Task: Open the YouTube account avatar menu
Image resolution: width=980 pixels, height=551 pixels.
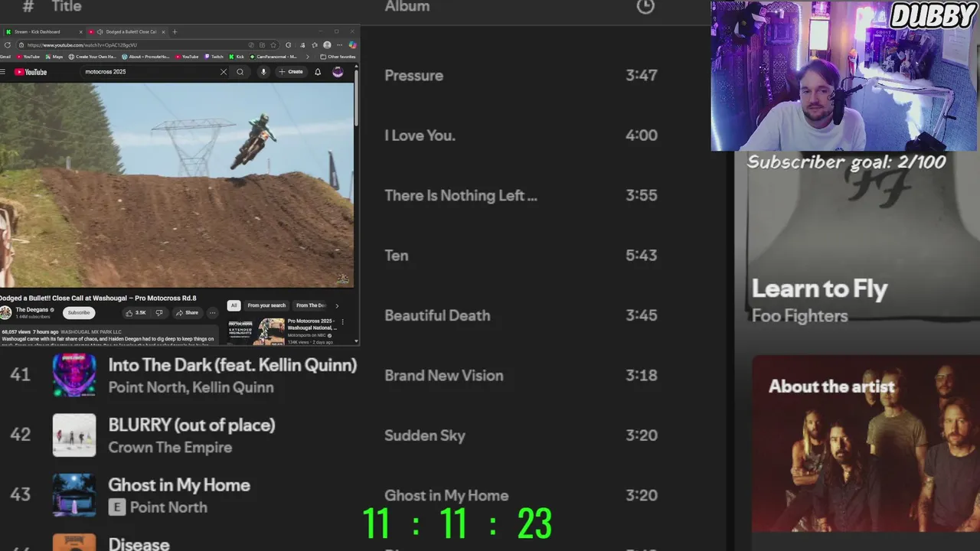Action: click(x=338, y=72)
